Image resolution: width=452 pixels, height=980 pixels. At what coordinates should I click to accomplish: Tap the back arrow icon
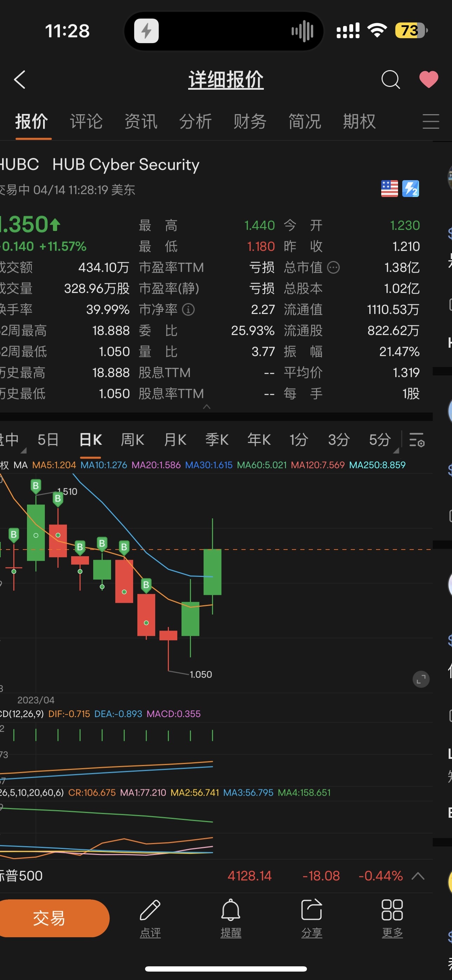coord(20,80)
